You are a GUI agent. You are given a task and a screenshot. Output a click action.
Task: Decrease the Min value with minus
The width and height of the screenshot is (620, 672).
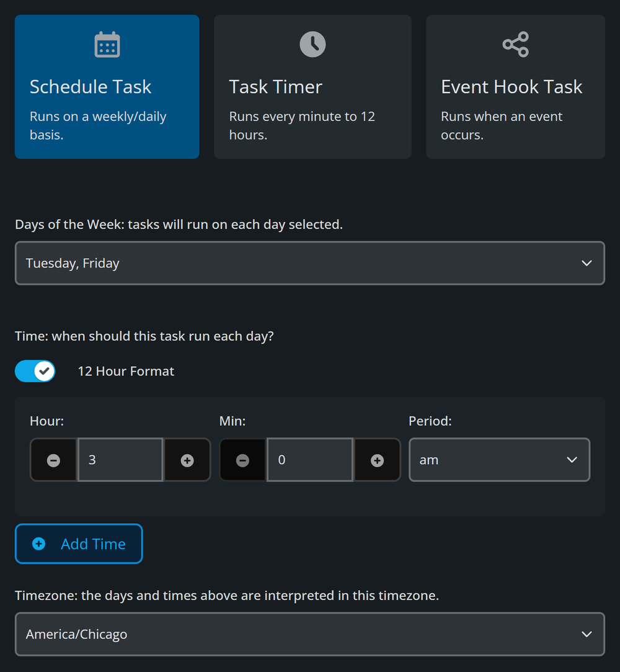(x=243, y=460)
